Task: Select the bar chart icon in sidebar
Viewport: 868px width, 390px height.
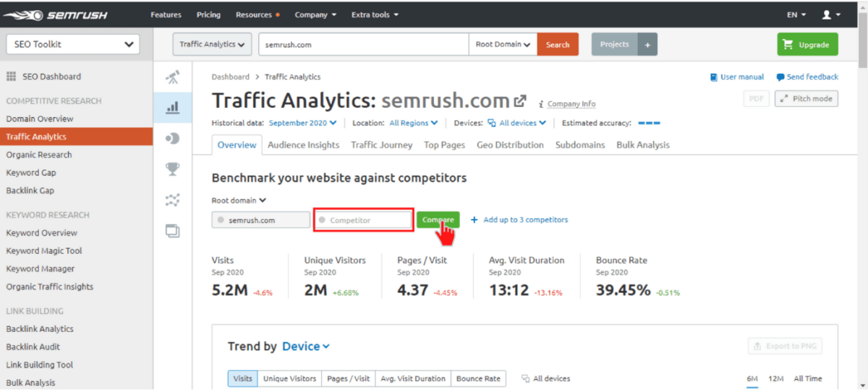Action: pos(172,107)
